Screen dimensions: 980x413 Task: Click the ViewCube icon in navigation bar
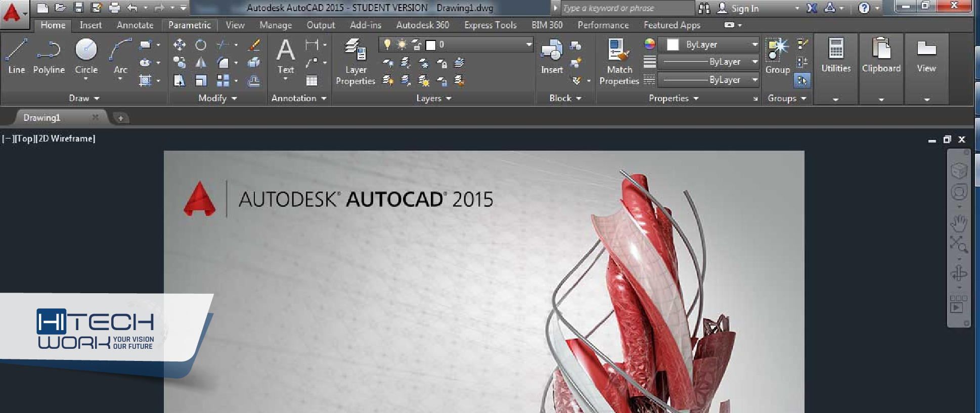959,170
